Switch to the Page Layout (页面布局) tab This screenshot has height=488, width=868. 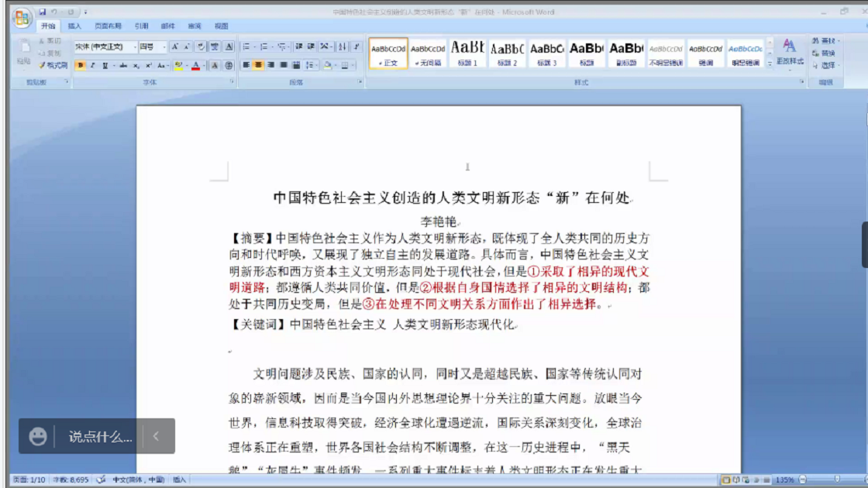click(108, 26)
